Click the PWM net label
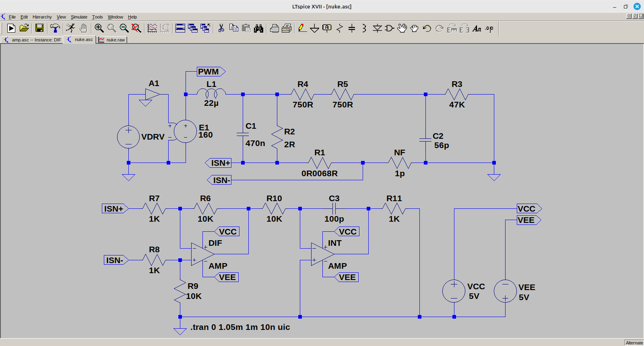 (x=211, y=72)
